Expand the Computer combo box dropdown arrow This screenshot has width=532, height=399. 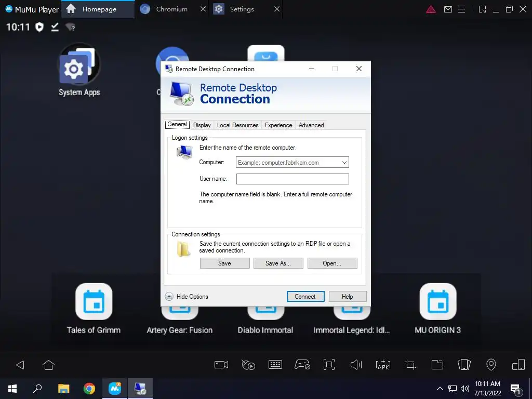click(344, 163)
